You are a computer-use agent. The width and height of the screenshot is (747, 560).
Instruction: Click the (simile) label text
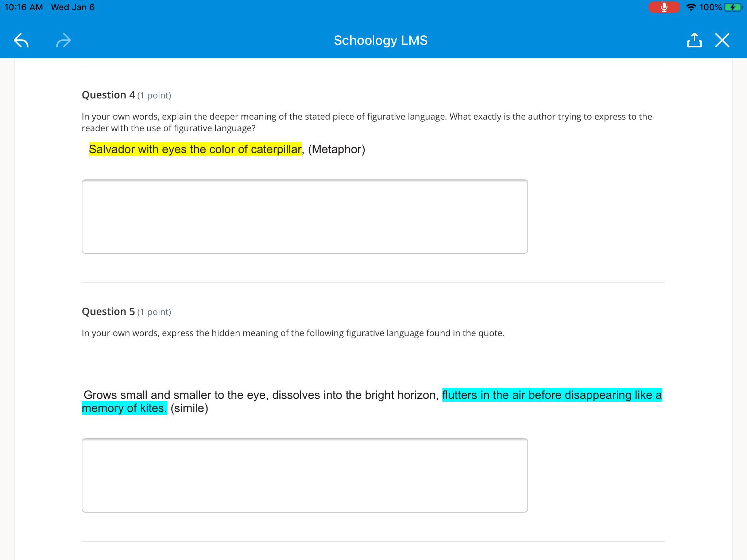[x=189, y=408]
